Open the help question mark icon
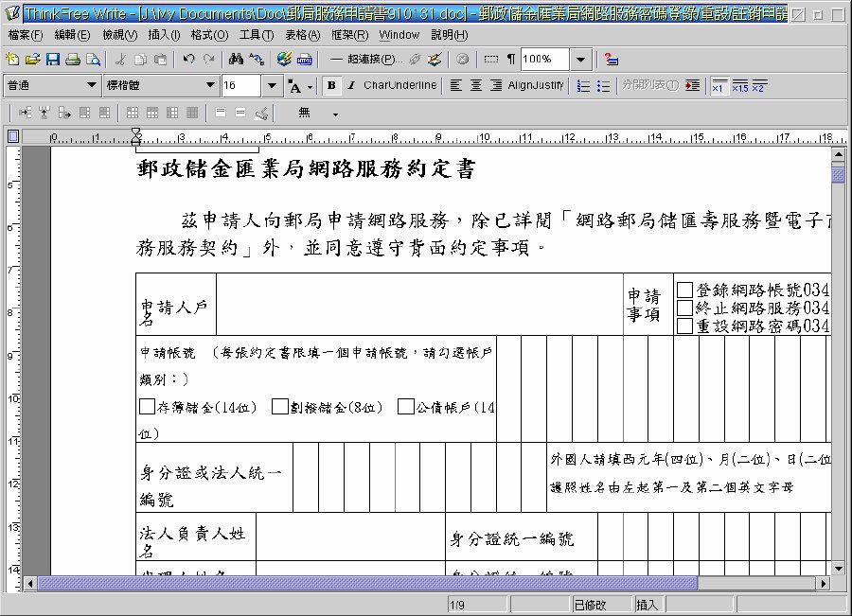Image resolution: width=852 pixels, height=616 pixels. pos(612,59)
